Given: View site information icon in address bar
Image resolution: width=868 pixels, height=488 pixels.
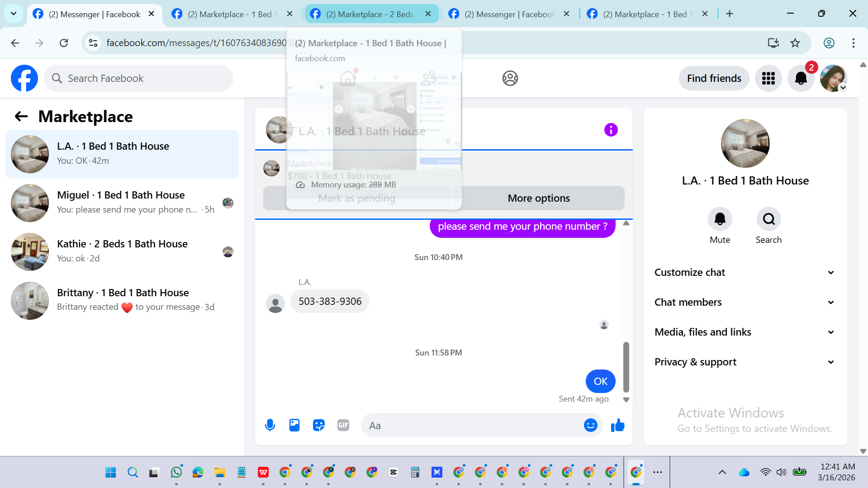Looking at the screenshot, I should click(93, 43).
